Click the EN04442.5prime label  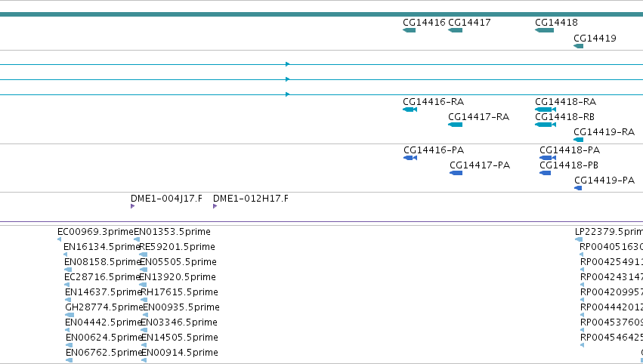click(x=104, y=322)
